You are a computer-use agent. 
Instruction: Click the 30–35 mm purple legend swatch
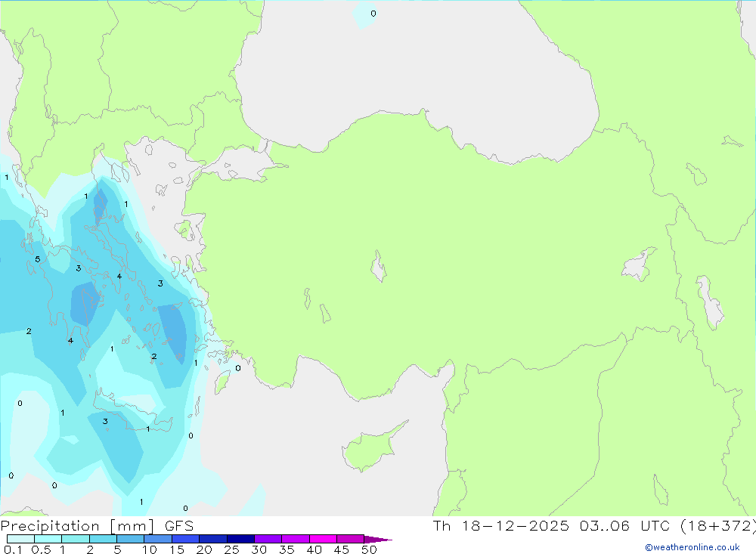[268, 539]
